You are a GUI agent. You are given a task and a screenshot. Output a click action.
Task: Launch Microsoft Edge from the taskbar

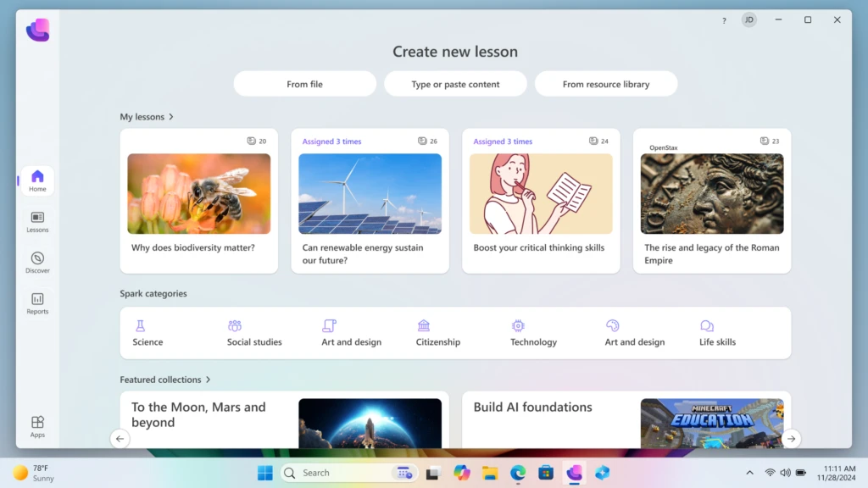[517, 473]
